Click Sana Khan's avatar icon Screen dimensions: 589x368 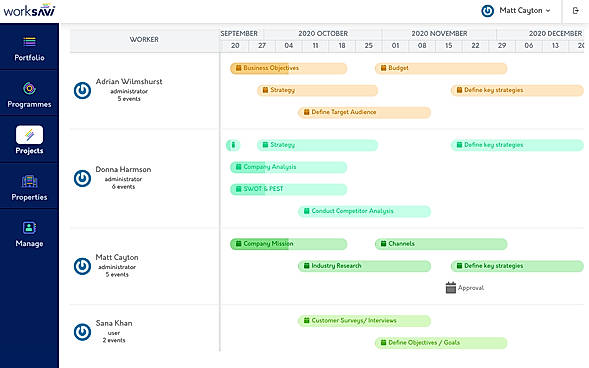(x=82, y=332)
